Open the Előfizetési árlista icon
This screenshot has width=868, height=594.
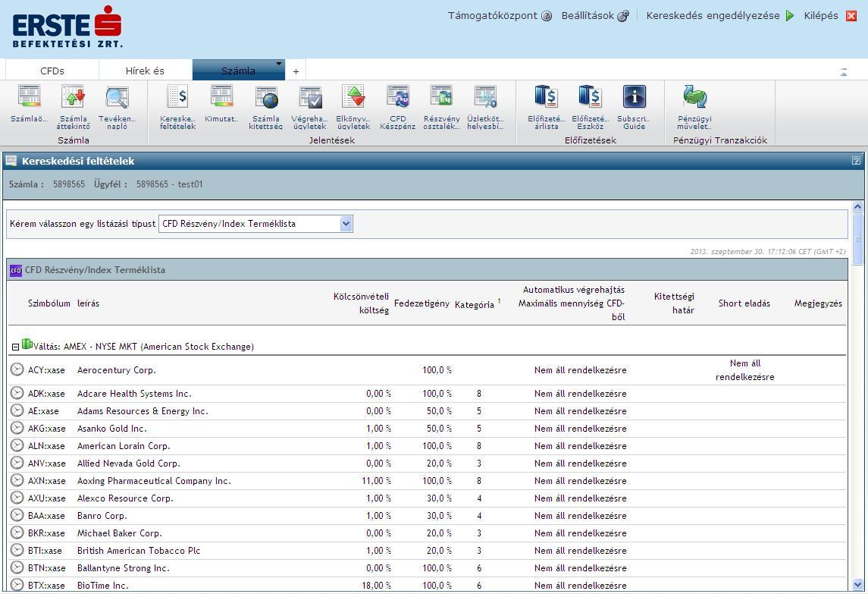(546, 96)
